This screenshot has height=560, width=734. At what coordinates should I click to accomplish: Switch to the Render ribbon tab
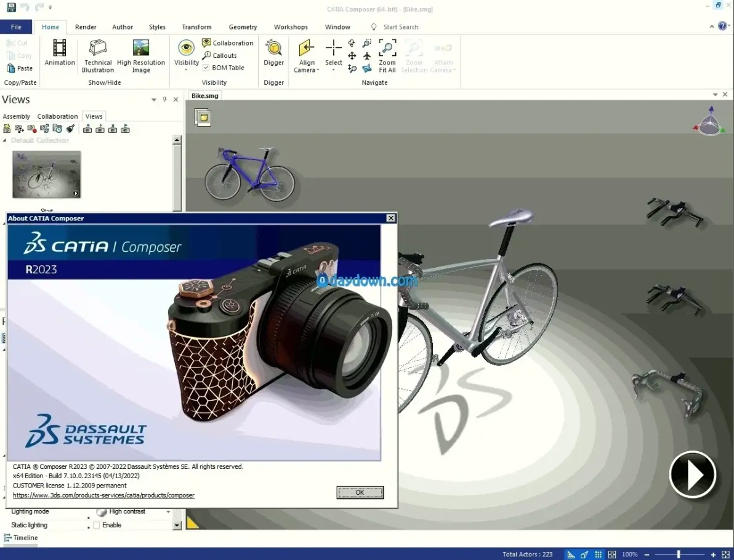[86, 26]
